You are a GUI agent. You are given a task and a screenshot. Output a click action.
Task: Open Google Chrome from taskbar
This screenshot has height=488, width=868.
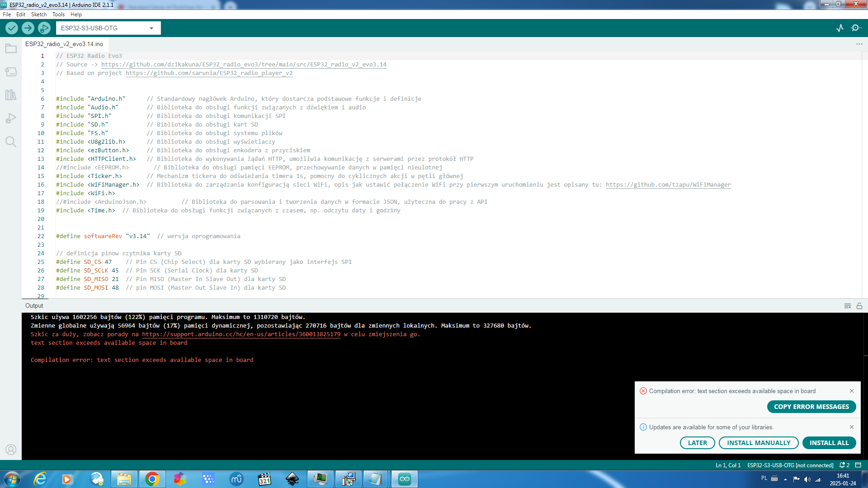coord(152,479)
